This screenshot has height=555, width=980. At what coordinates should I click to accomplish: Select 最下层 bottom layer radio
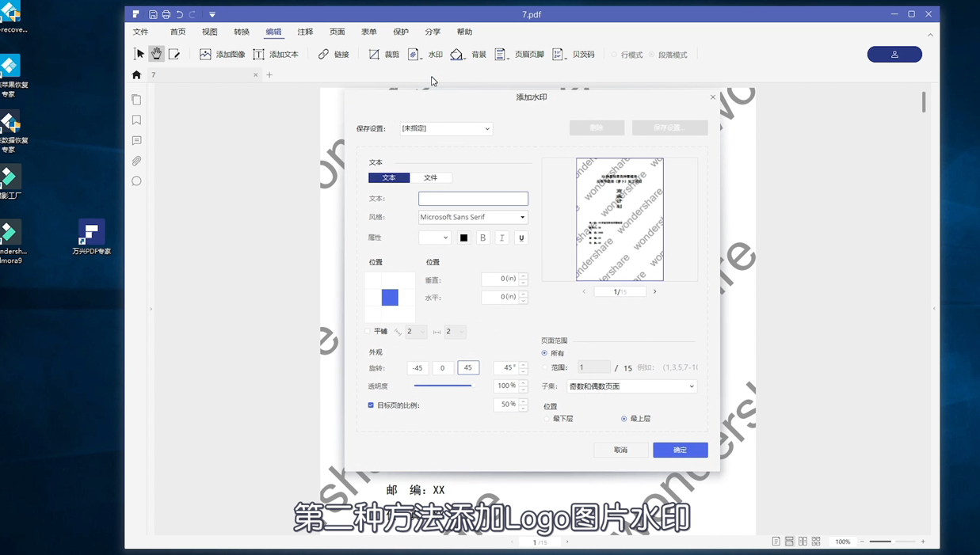click(547, 419)
